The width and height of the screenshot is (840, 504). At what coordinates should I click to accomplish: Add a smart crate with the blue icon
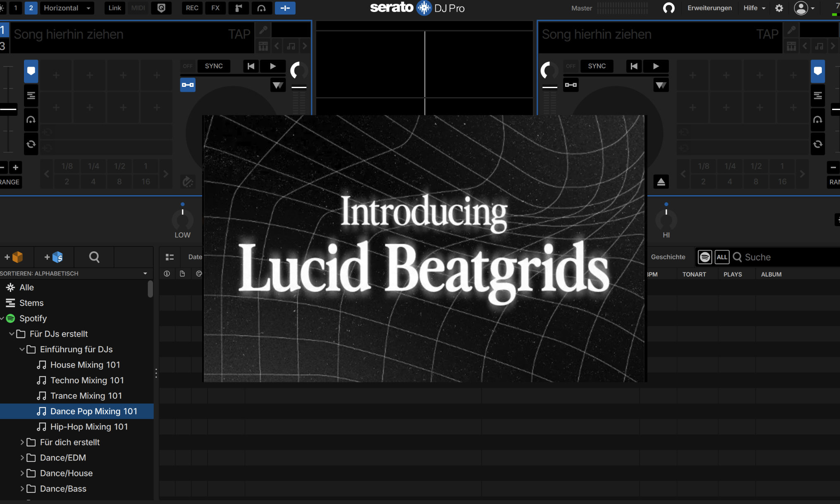click(54, 257)
